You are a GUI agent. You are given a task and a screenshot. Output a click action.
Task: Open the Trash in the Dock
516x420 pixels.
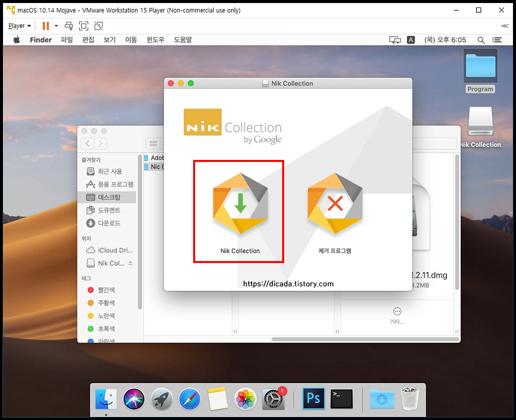pos(410,399)
